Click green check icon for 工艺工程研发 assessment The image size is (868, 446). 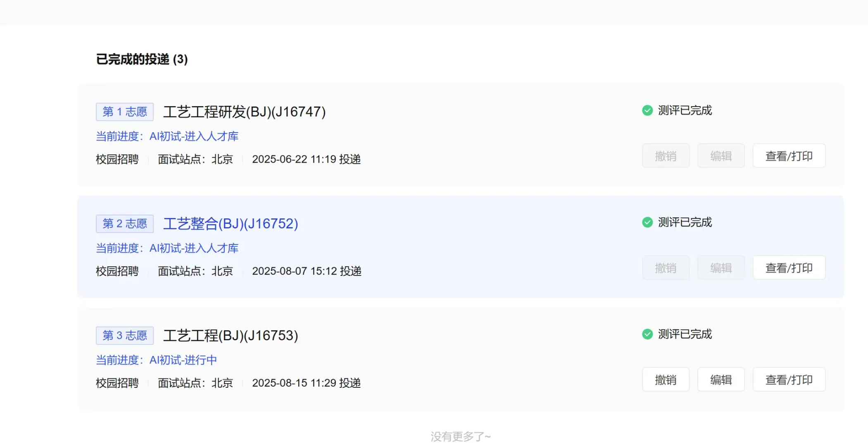(647, 110)
